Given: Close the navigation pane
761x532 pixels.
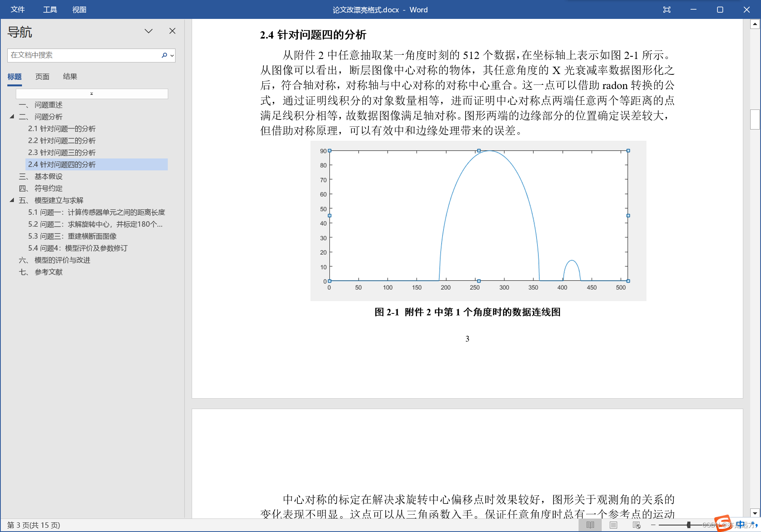Looking at the screenshot, I should pyautogui.click(x=172, y=31).
